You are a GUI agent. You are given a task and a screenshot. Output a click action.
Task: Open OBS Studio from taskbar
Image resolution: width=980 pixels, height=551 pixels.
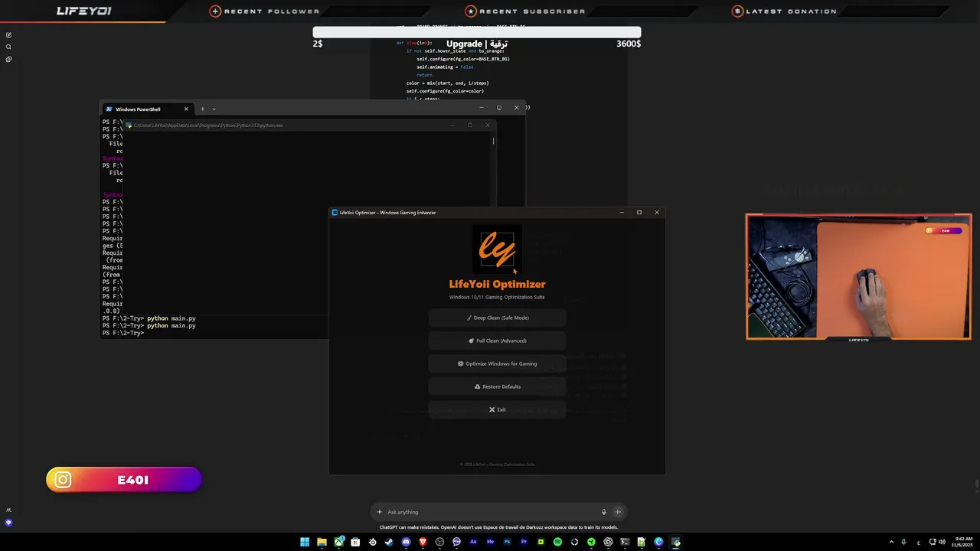(x=439, y=542)
